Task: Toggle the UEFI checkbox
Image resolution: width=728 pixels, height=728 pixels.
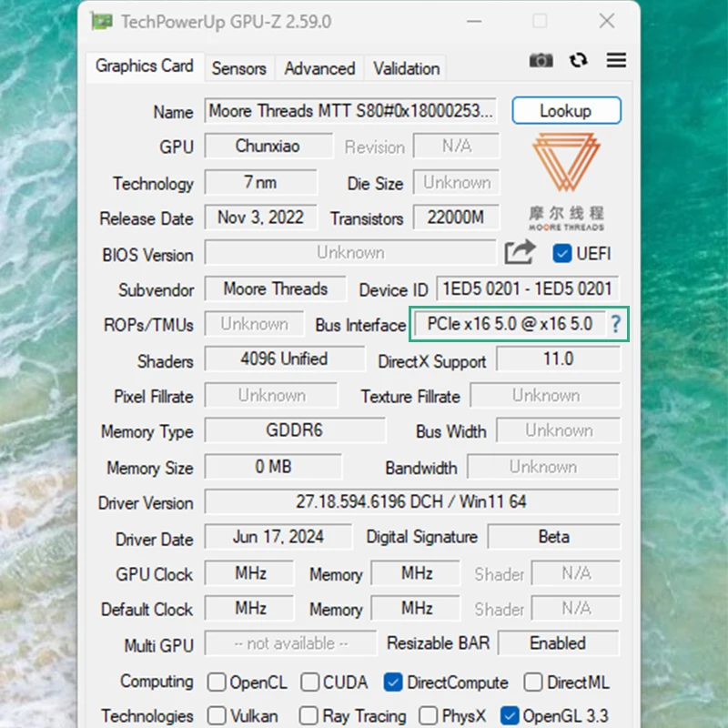Action: point(561,254)
